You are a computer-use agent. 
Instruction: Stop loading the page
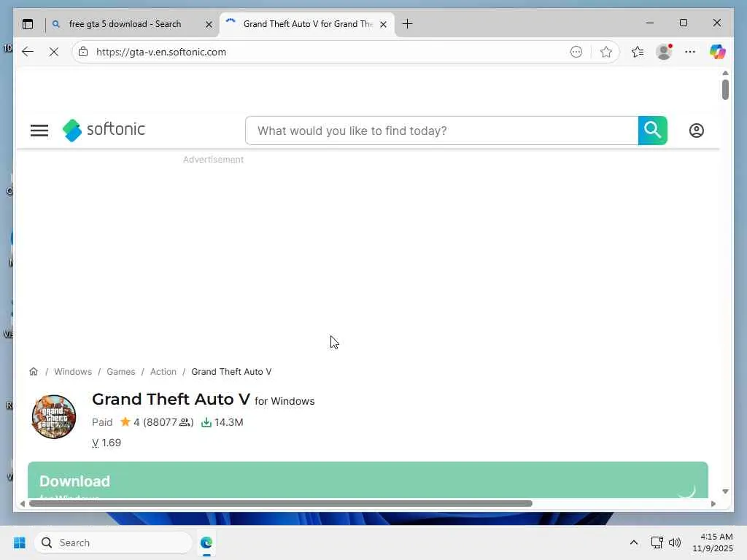coord(54,52)
